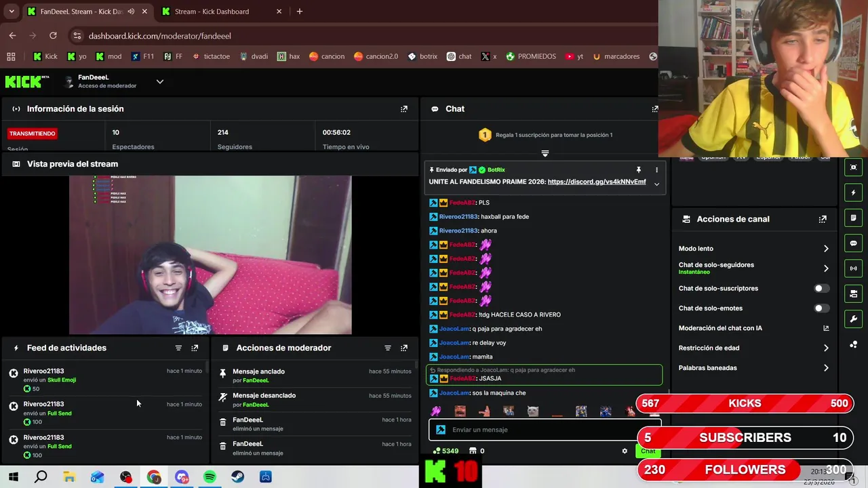Viewport: 868px width, 488px height.
Task: Open the PROMIEDOS bookmark
Action: click(530, 56)
